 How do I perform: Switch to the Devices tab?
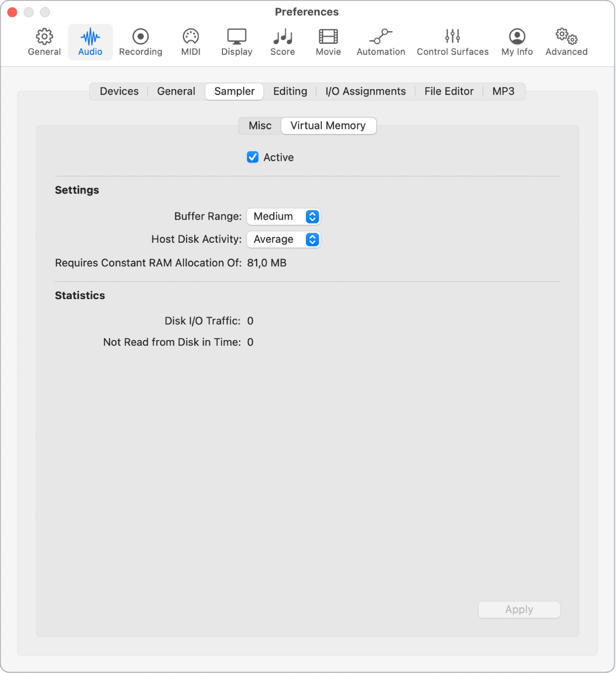tap(119, 92)
